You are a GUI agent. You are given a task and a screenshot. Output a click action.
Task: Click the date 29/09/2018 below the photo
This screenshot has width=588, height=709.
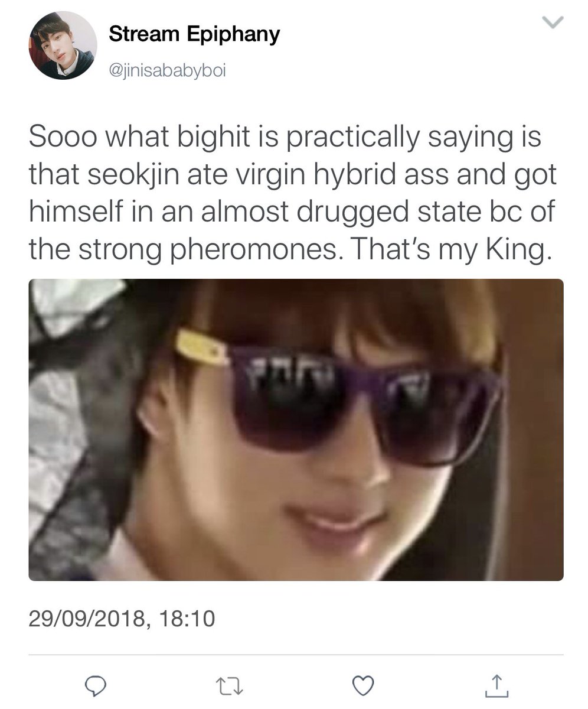tap(87, 619)
